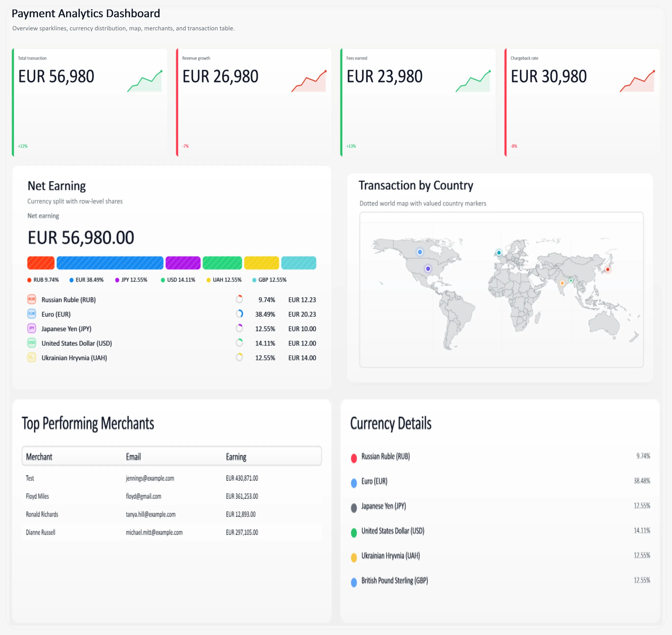Viewport: 672px width, 635px height.
Task: Click the red RUB bar segment
Action: (41, 263)
